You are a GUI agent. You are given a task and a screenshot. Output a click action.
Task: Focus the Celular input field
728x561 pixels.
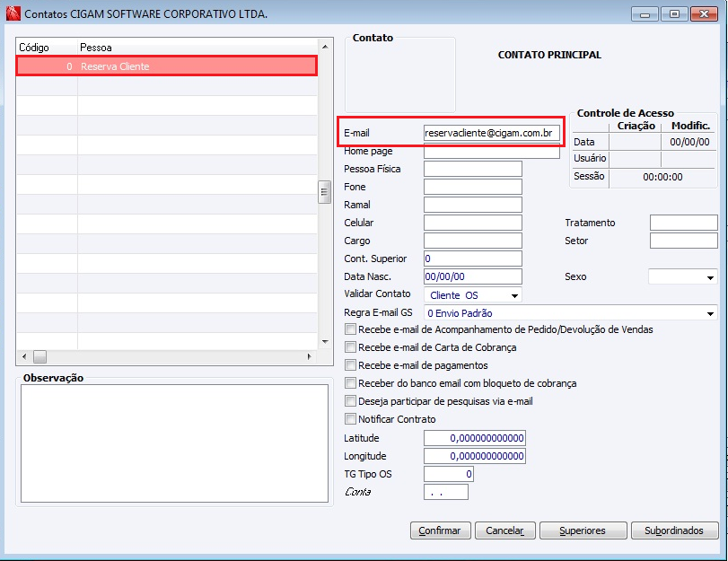pos(472,223)
